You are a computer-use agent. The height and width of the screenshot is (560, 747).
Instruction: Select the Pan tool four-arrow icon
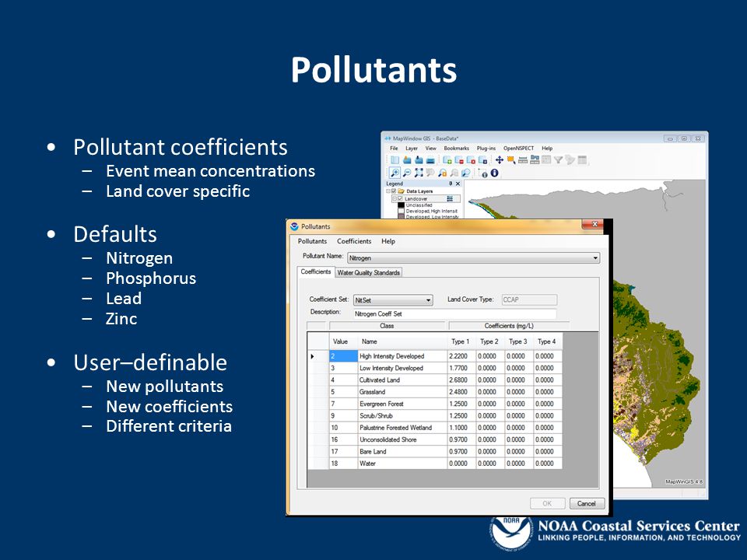pyautogui.click(x=500, y=160)
